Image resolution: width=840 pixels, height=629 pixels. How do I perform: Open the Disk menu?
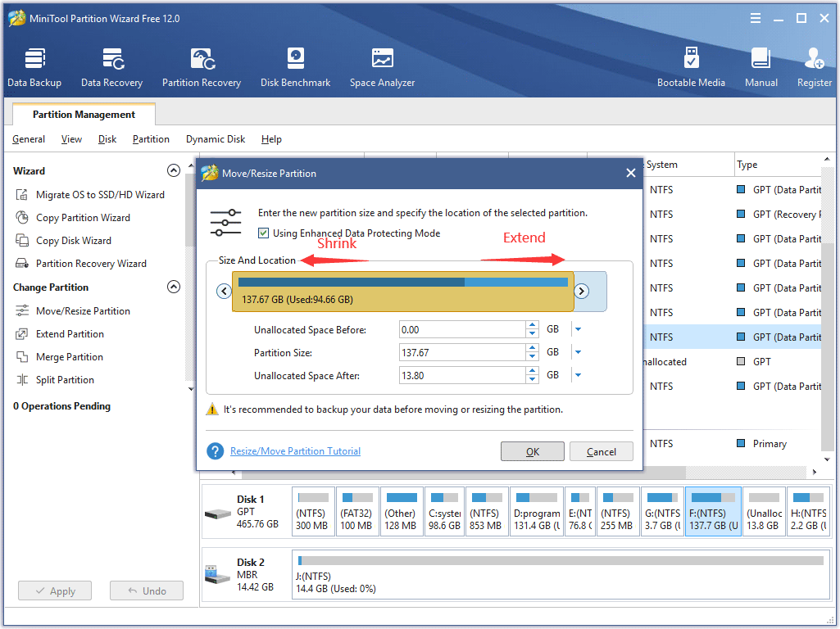tap(107, 139)
